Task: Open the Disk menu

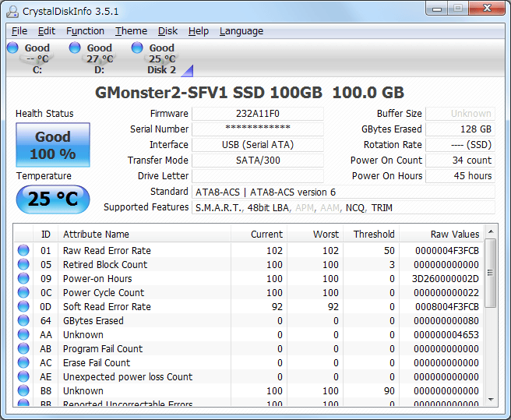Action: click(167, 31)
